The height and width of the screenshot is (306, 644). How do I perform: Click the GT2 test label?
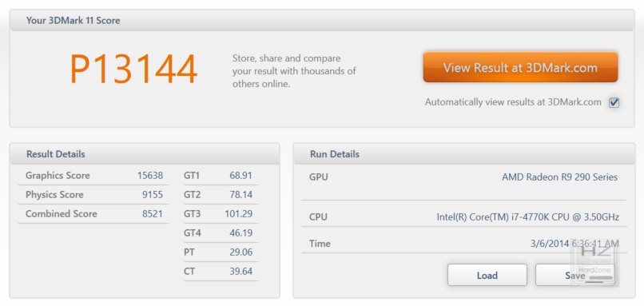tap(193, 195)
